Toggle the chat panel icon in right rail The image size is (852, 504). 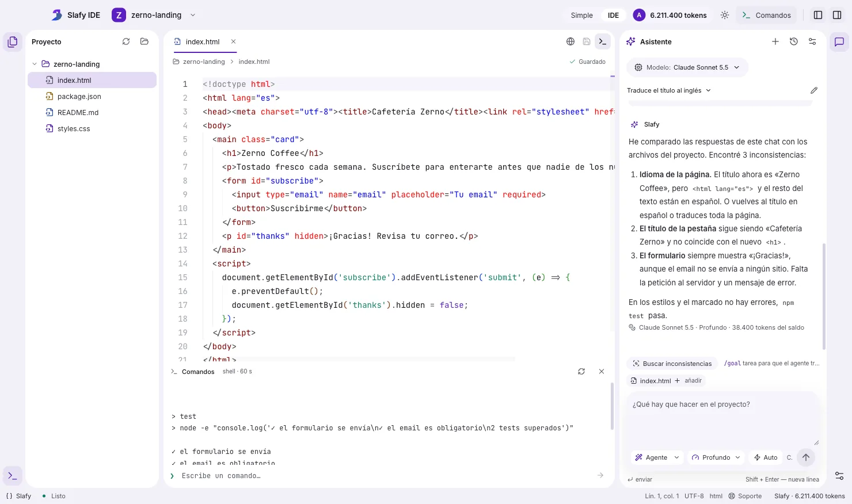839,42
